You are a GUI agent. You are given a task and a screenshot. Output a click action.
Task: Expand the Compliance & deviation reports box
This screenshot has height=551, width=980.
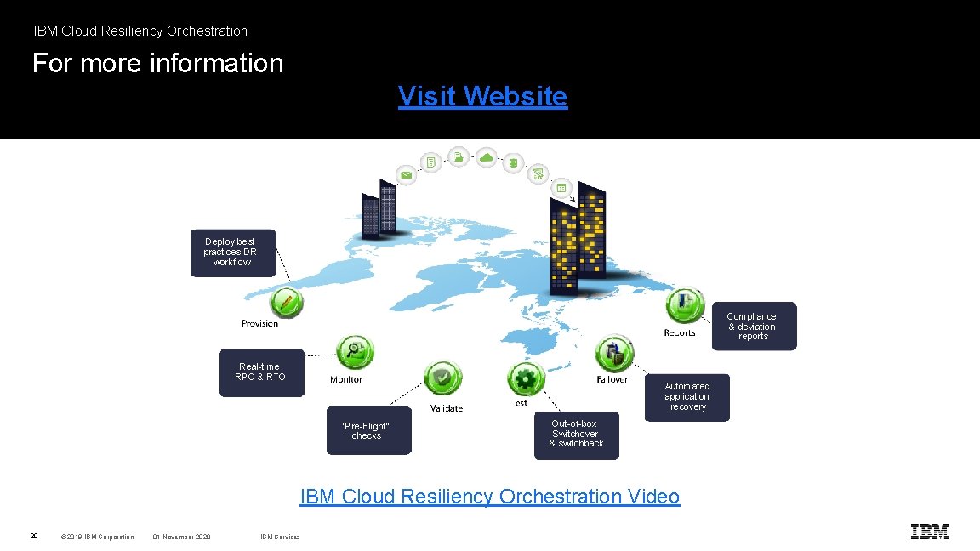[752, 326]
